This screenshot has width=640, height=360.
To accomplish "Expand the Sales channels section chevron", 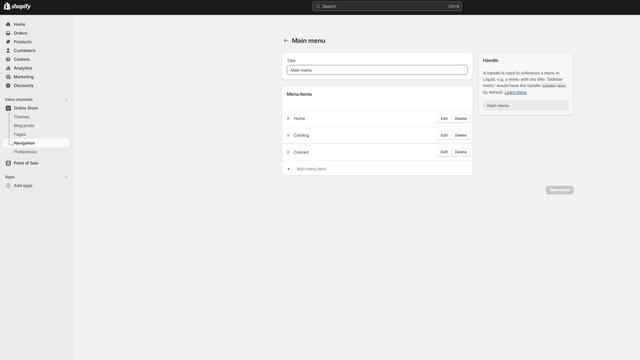I will [66, 100].
